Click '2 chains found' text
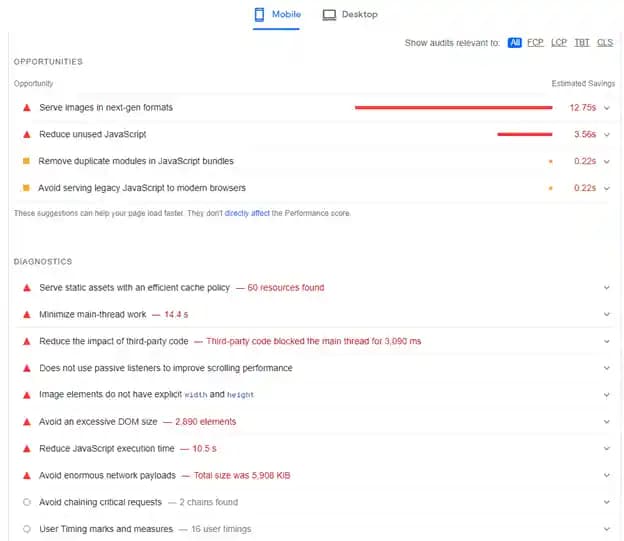The image size is (624, 541). [x=209, y=502]
